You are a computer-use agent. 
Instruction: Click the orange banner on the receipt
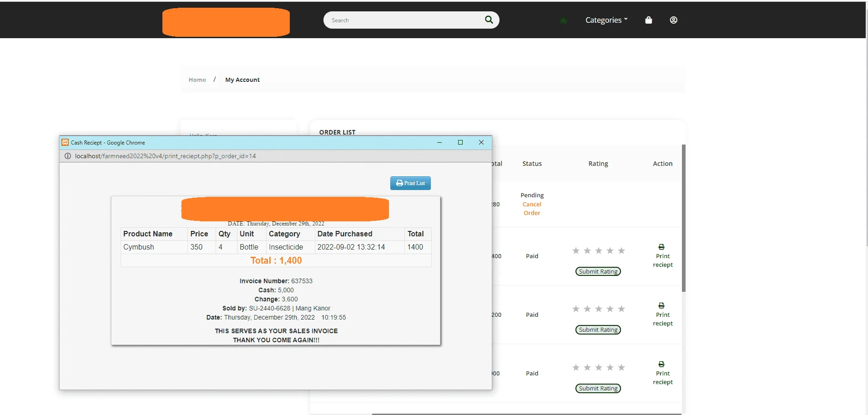tap(285, 209)
